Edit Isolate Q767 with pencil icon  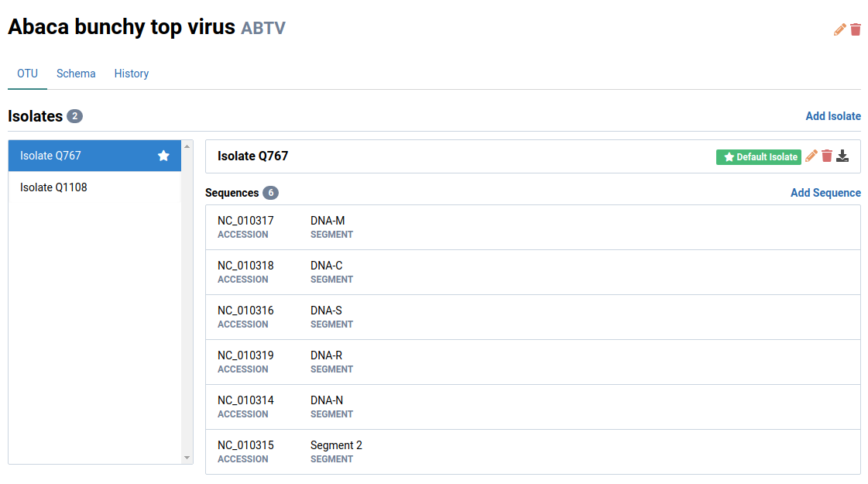click(811, 156)
